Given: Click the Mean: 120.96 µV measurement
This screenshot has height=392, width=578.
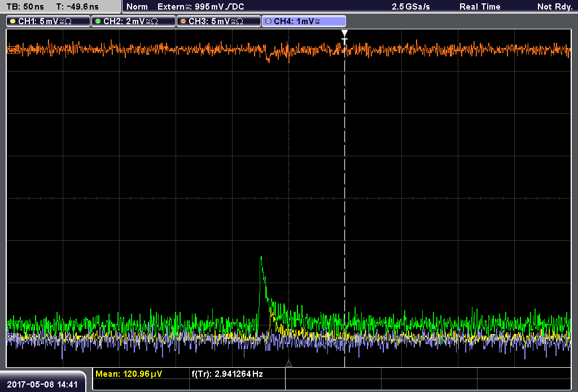Looking at the screenshot, I should point(129,374).
